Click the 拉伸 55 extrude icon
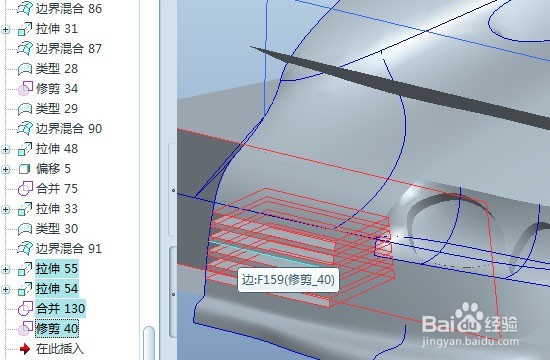This screenshot has height=360, width=550. 25,269
